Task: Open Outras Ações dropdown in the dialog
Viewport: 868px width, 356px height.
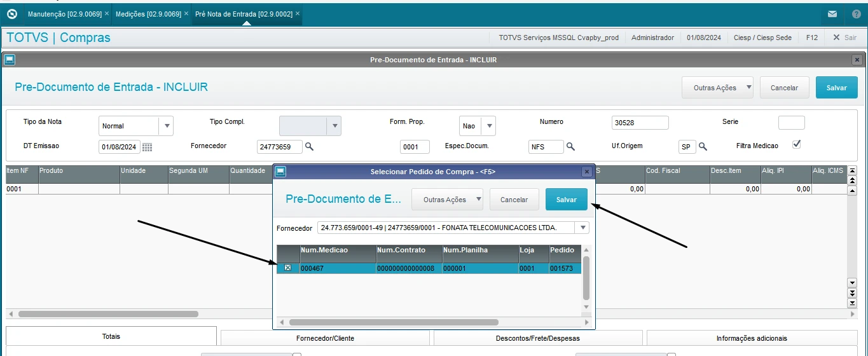Action: tap(446, 200)
